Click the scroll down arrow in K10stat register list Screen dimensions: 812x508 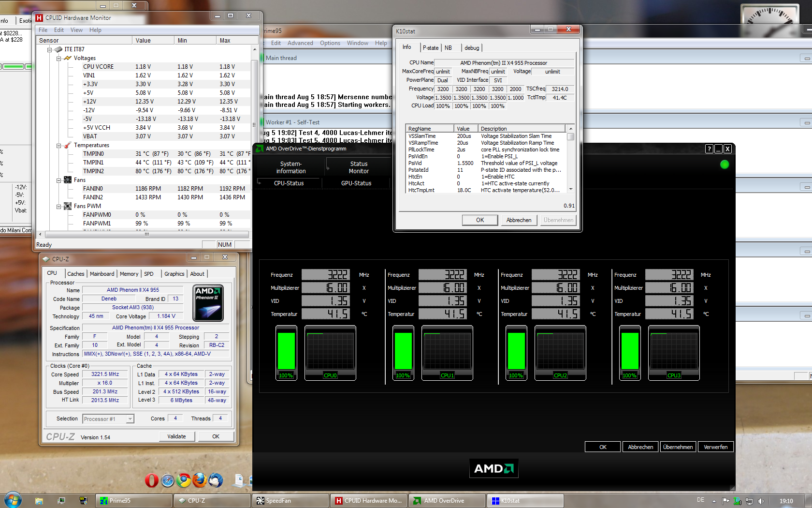coord(571,190)
